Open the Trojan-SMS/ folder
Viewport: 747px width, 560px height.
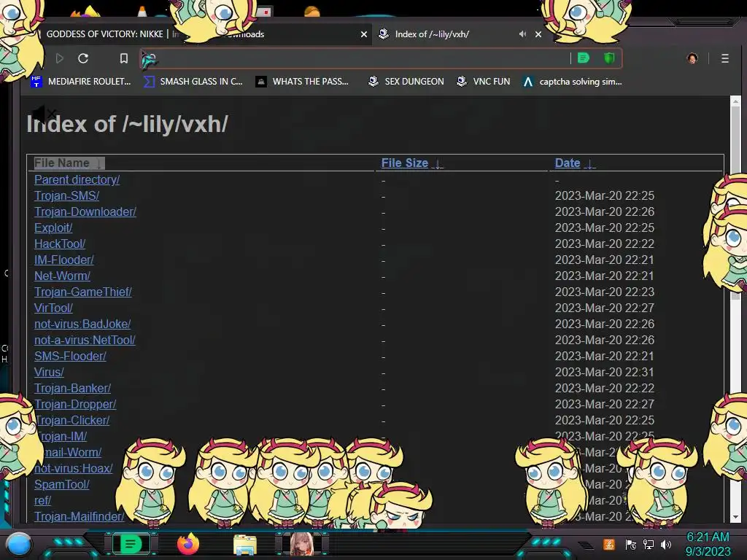tap(66, 195)
